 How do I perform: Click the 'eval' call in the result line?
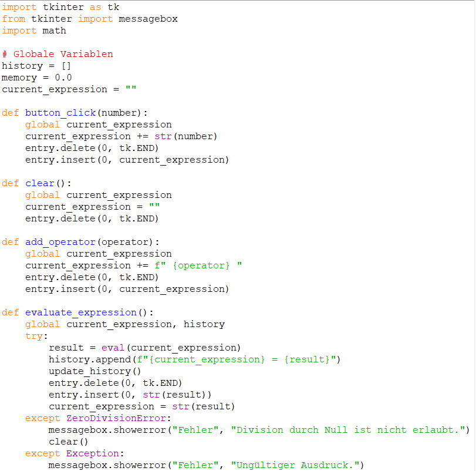pyautogui.click(x=113, y=348)
